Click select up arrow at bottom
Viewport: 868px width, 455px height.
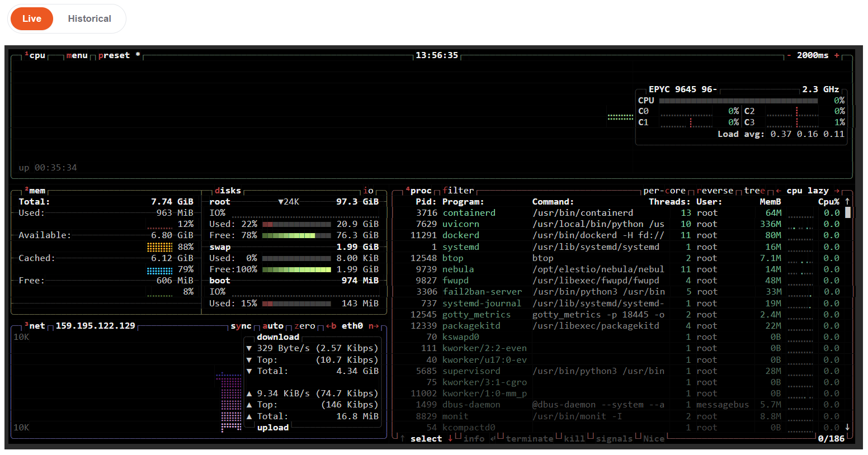click(x=402, y=439)
